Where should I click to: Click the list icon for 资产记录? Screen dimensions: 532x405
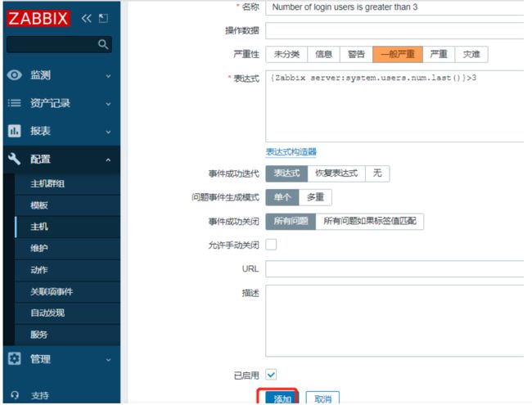15,103
